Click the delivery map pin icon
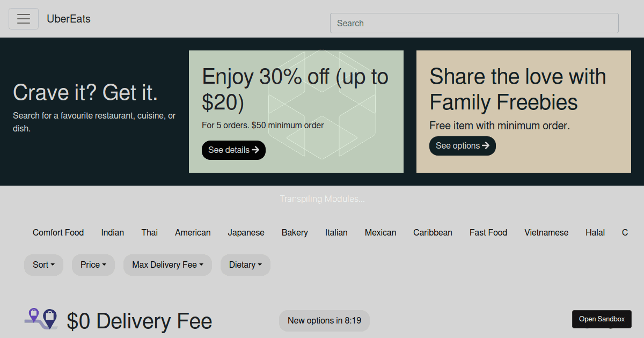Screen dimensions: 644x338 click(41, 319)
